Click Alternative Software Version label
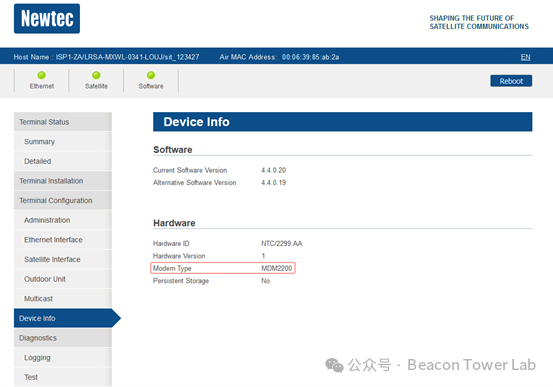553x387 pixels. (194, 182)
